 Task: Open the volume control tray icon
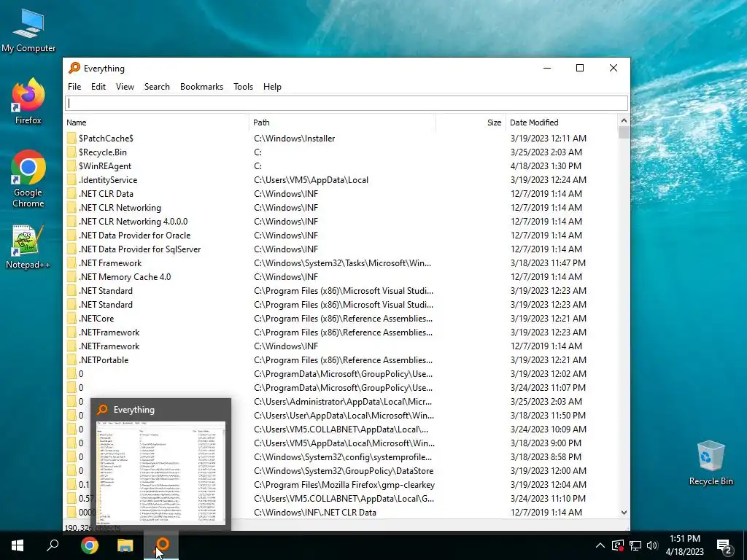(x=653, y=545)
